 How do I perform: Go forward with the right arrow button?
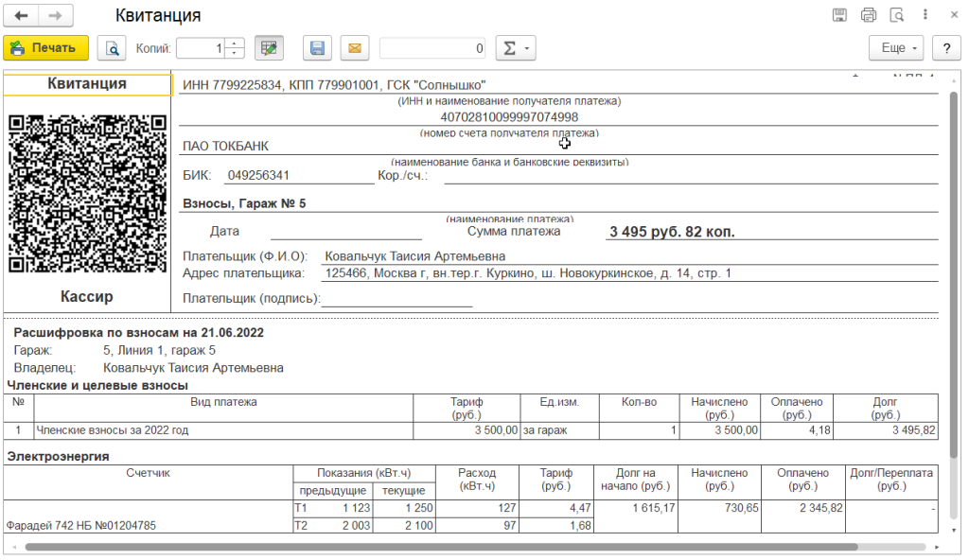pos(56,15)
